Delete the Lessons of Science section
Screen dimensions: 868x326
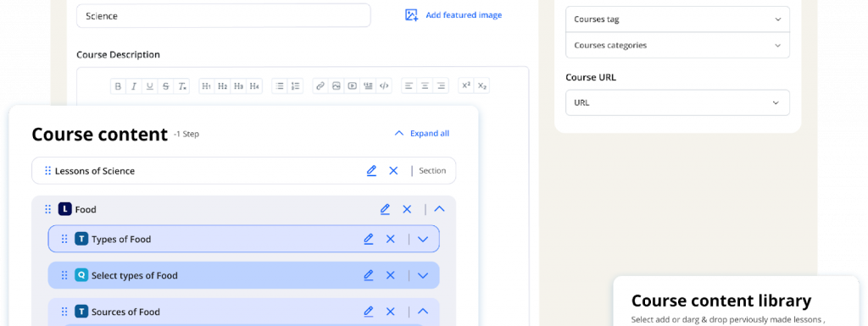pos(393,171)
